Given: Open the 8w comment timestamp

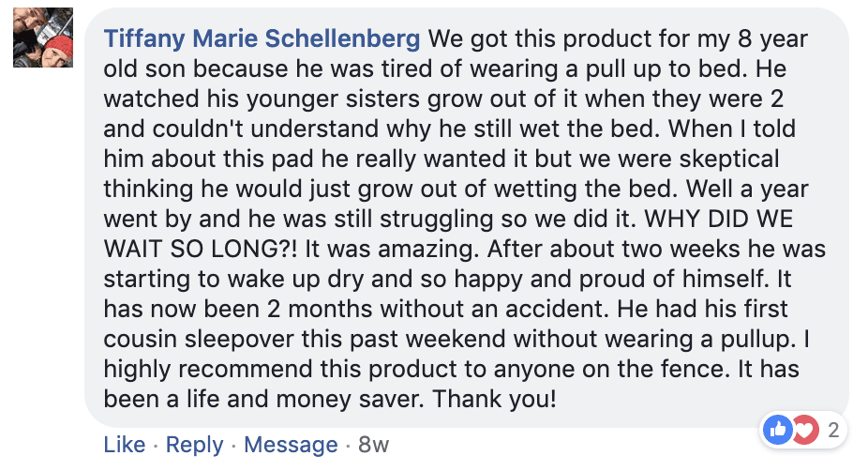Looking at the screenshot, I should [x=373, y=445].
